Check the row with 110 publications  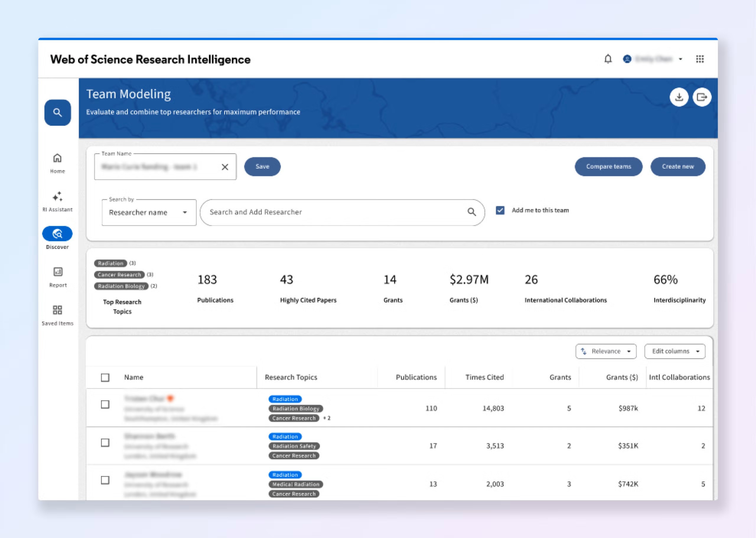(x=105, y=405)
